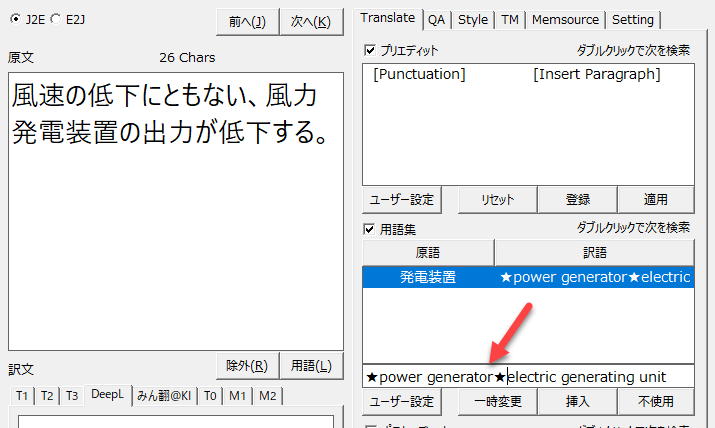Open the TM tab

[x=510, y=19]
